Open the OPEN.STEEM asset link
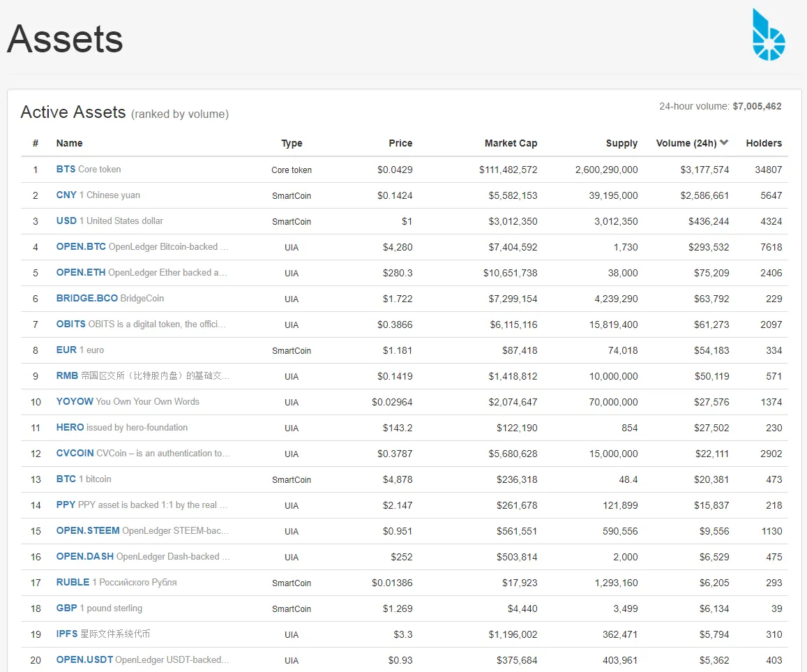 click(88, 530)
